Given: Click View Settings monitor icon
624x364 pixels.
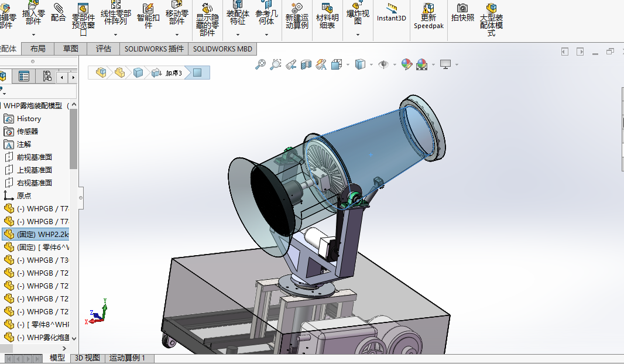Looking at the screenshot, I should 445,64.
